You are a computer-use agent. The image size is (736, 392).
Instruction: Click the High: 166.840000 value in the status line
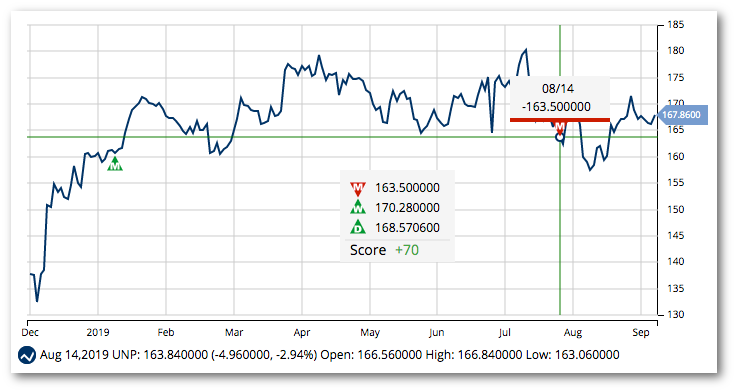(x=474, y=355)
